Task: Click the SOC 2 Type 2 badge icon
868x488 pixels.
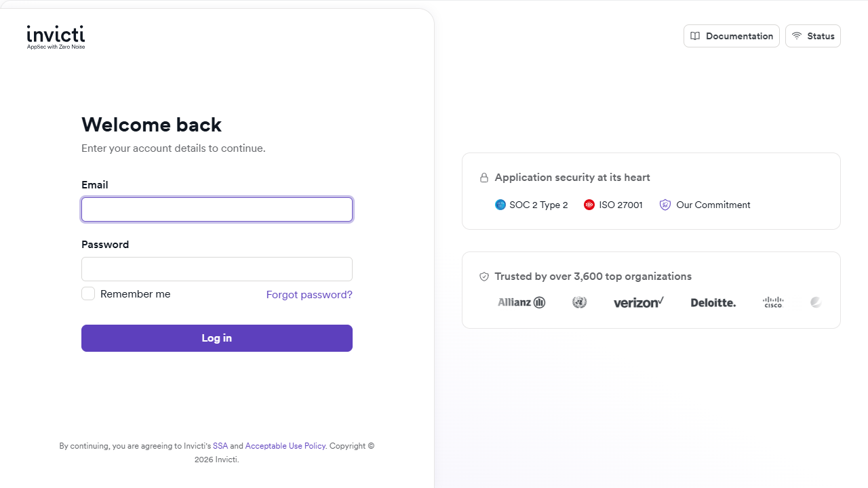Action: point(500,205)
